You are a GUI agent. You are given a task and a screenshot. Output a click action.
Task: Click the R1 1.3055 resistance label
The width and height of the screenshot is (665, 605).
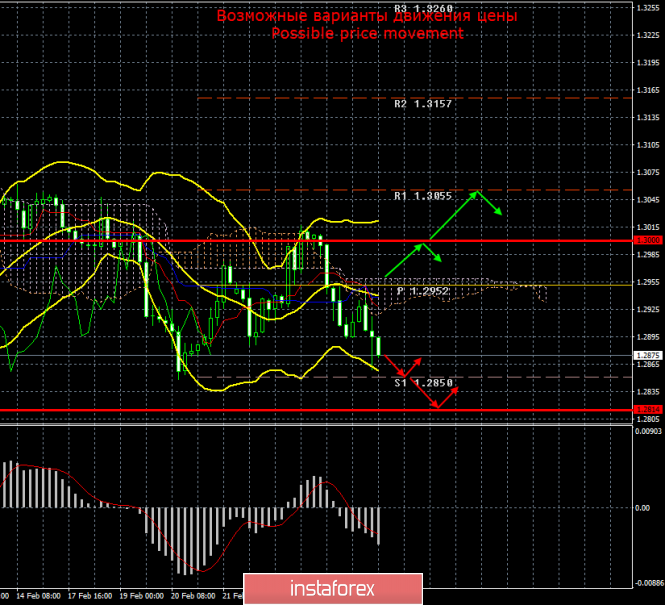(x=423, y=196)
